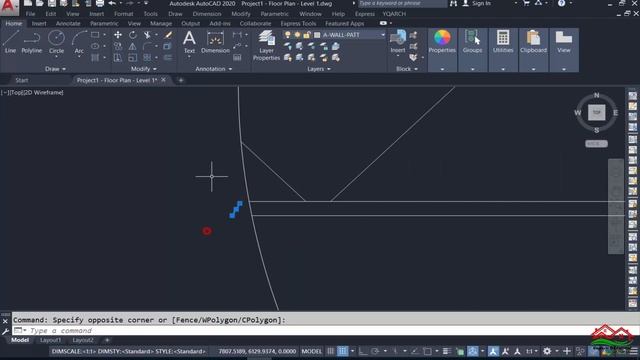
Task: Select the Polyline tool
Action: (x=31, y=42)
